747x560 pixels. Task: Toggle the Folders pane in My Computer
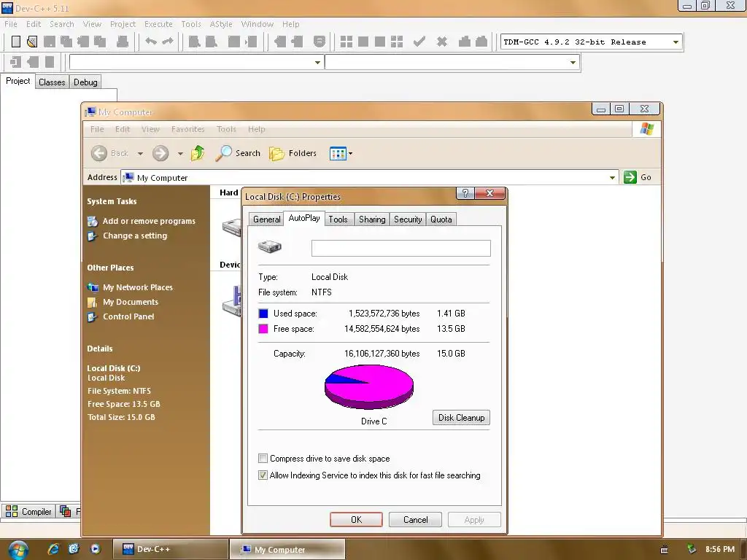[x=293, y=153]
